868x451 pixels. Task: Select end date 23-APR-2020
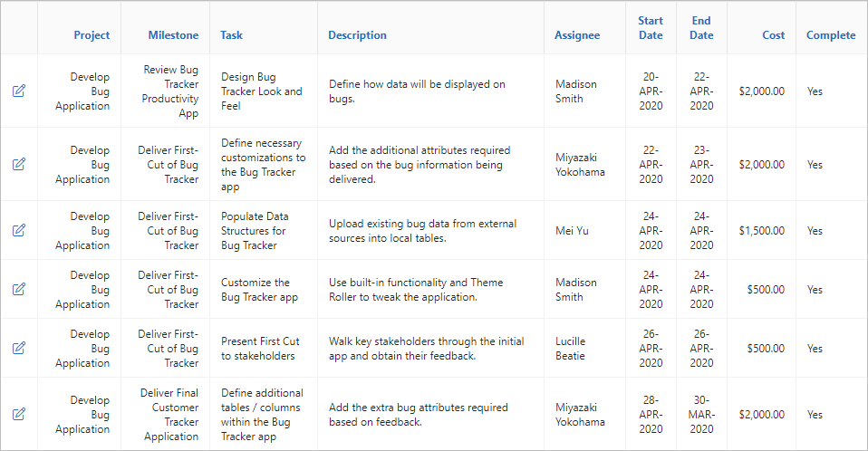coord(701,164)
